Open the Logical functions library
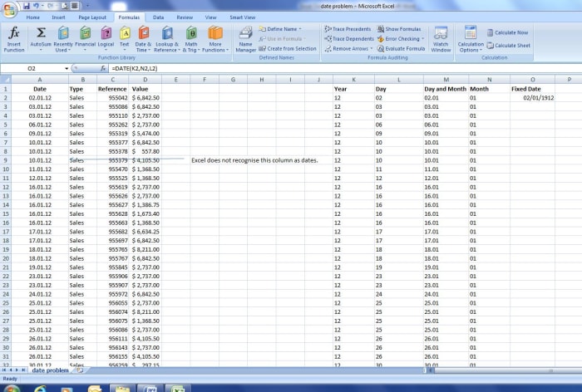The image size is (582, 392). [x=106, y=37]
